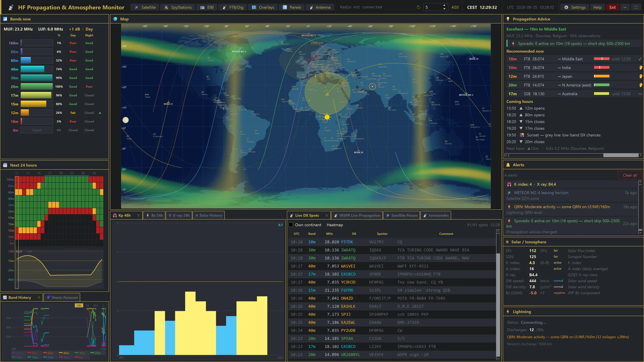Open the Solar History tab
Screen dimensions: 644x362
click(208, 215)
